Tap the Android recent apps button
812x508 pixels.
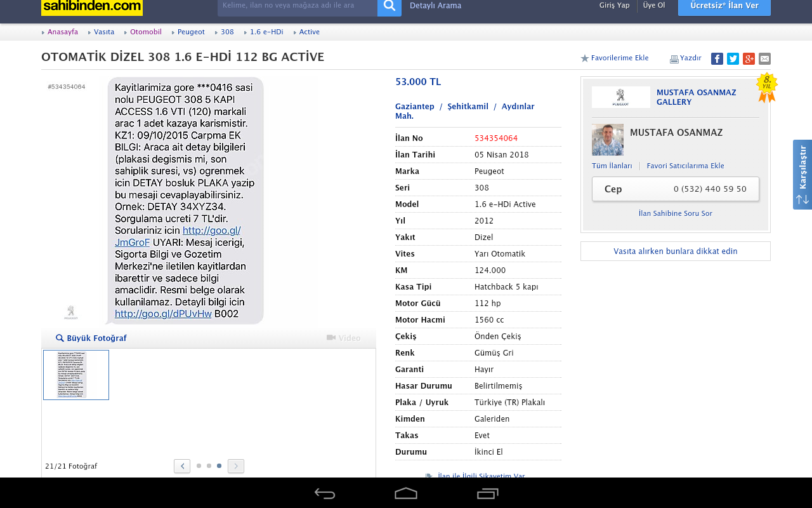pyautogui.click(x=488, y=493)
